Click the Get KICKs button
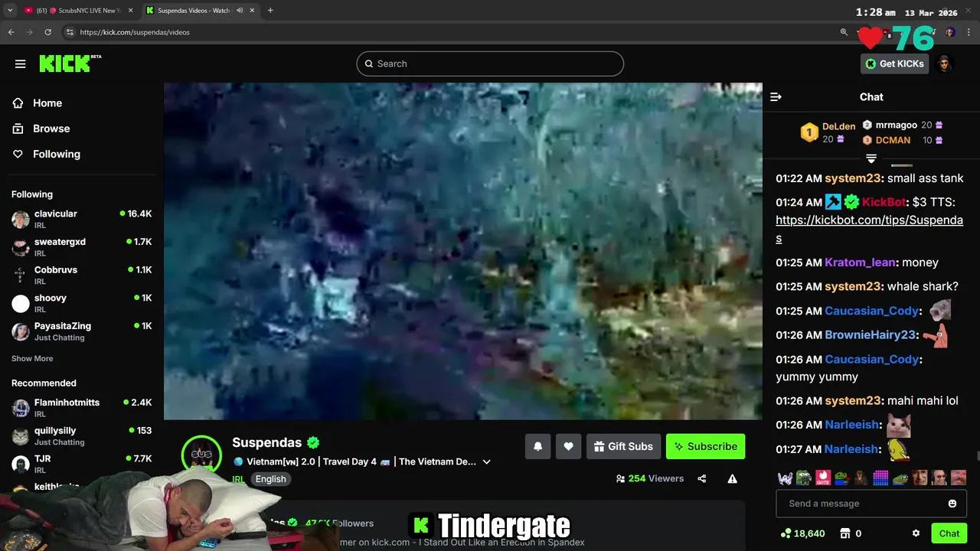The image size is (980, 551). coord(894,64)
